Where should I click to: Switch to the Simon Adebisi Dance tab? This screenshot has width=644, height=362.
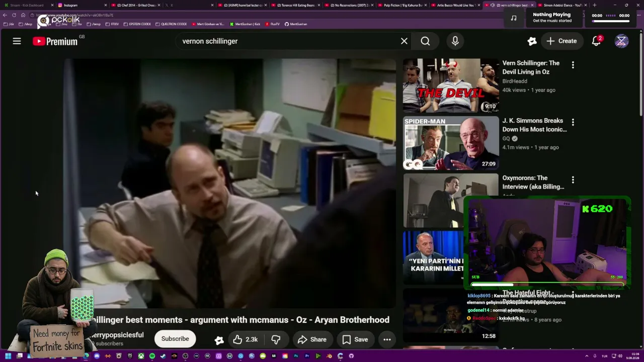[x=562, y=5]
